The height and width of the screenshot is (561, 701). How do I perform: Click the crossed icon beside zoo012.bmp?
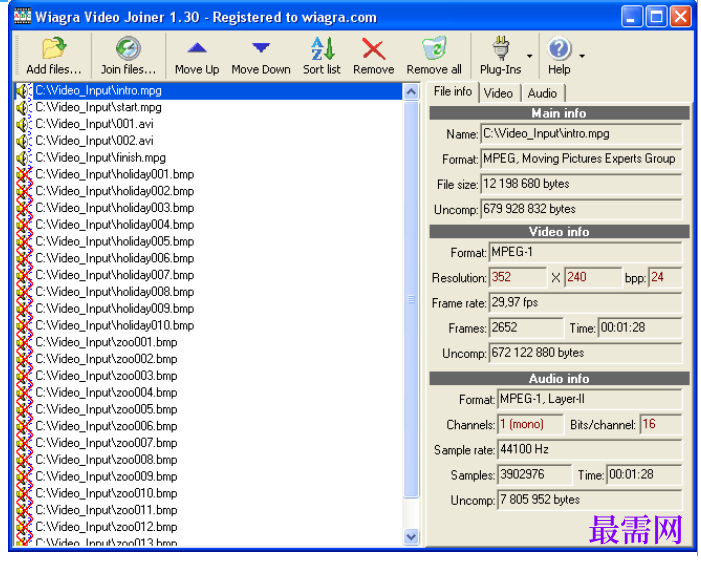pyautogui.click(x=23, y=527)
